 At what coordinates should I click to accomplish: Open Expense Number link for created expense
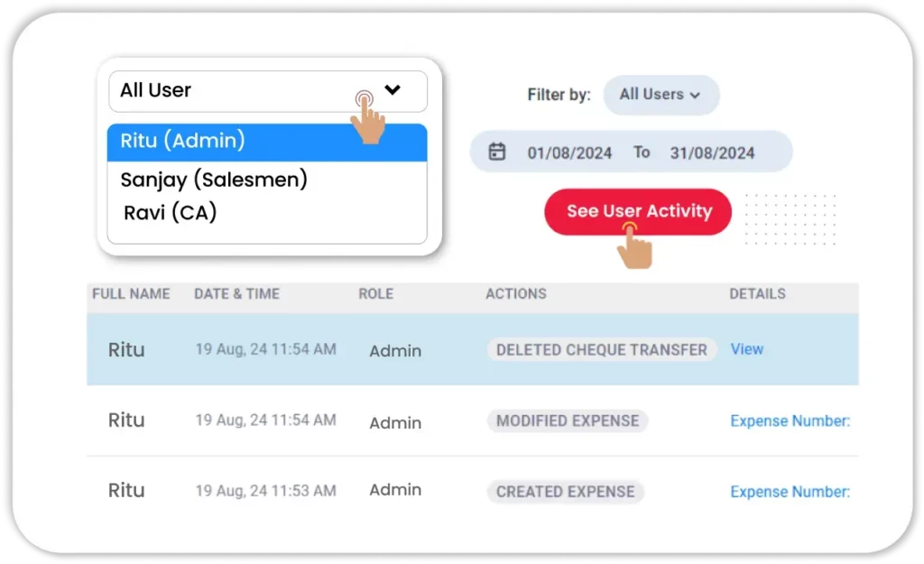pos(790,492)
